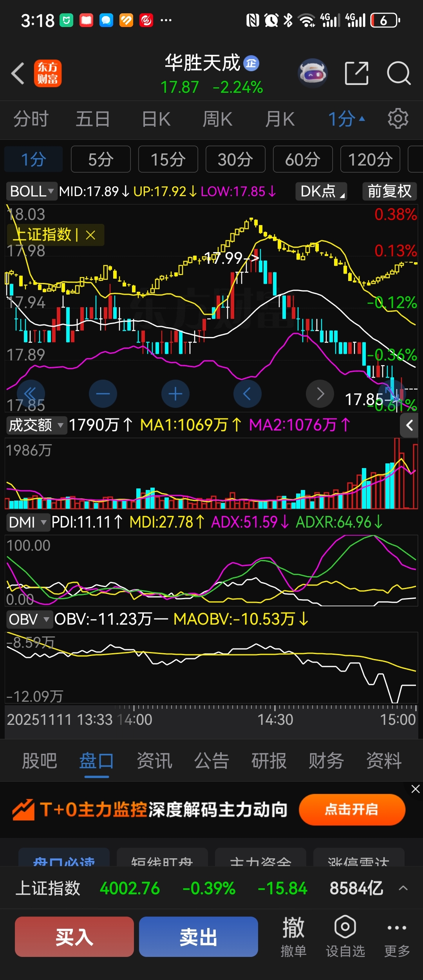Open the 东方财富 logo icon
Image resolution: width=423 pixels, height=980 pixels.
[x=47, y=73]
